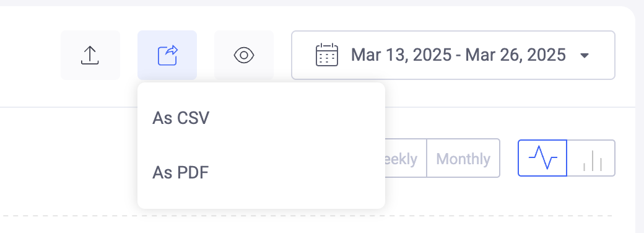Switch to bar chart view
The image size is (644, 233).
point(591,158)
